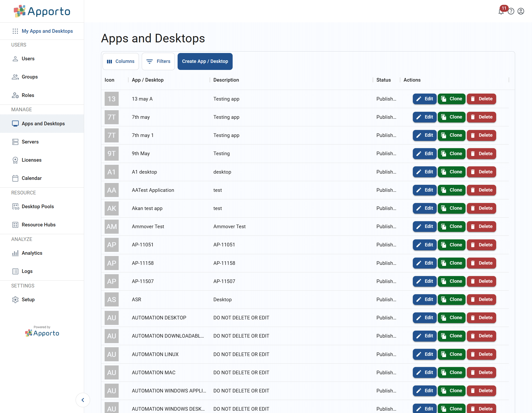The width and height of the screenshot is (532, 413).
Task: Select the Roles icon
Action: [x=15, y=95]
